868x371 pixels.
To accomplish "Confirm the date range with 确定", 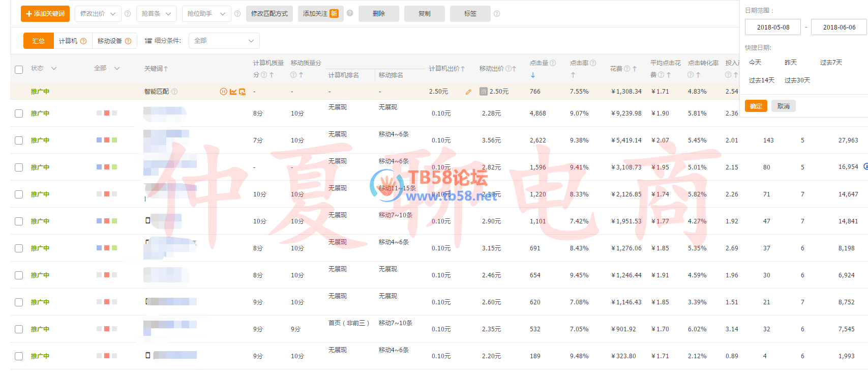I will click(756, 106).
